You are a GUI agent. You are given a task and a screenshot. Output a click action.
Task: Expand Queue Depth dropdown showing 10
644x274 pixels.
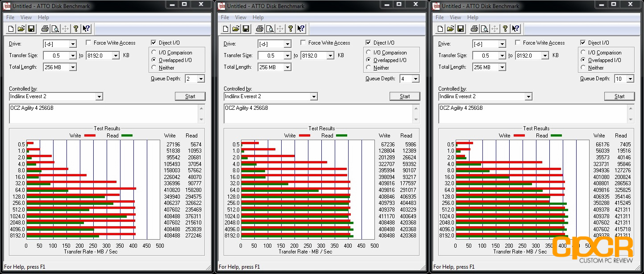tap(630, 79)
